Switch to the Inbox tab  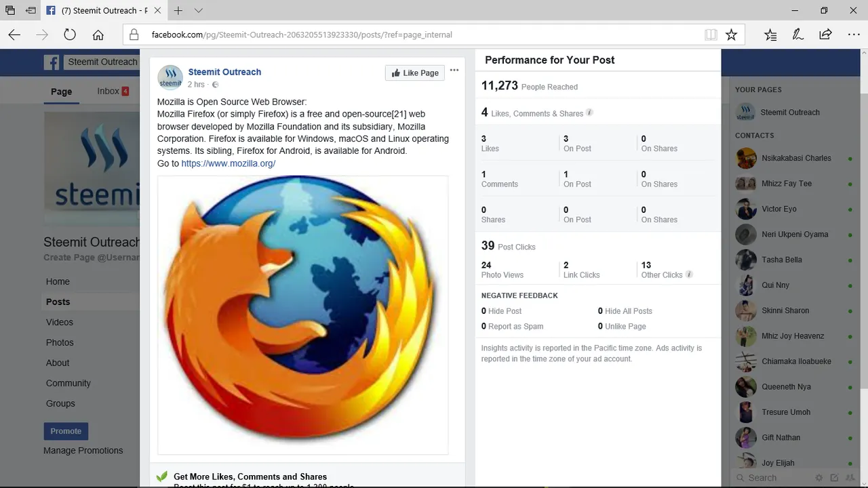pyautogui.click(x=113, y=91)
